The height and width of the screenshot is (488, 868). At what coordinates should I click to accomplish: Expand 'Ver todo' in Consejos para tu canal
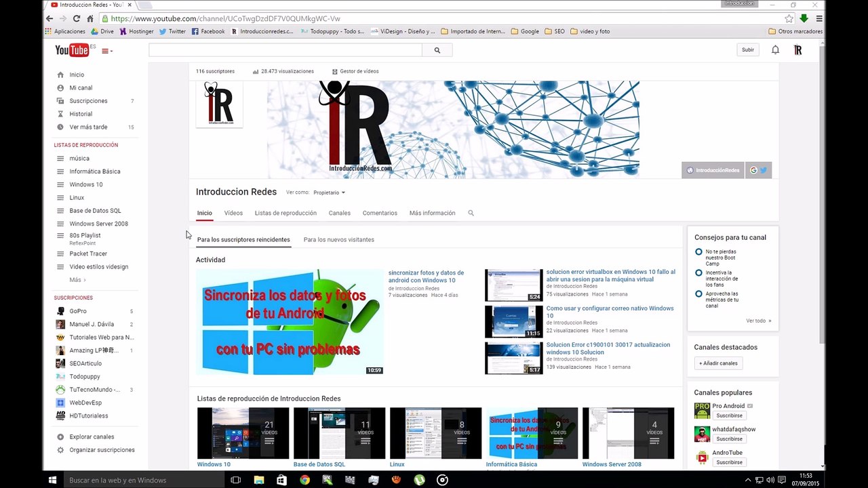point(759,321)
